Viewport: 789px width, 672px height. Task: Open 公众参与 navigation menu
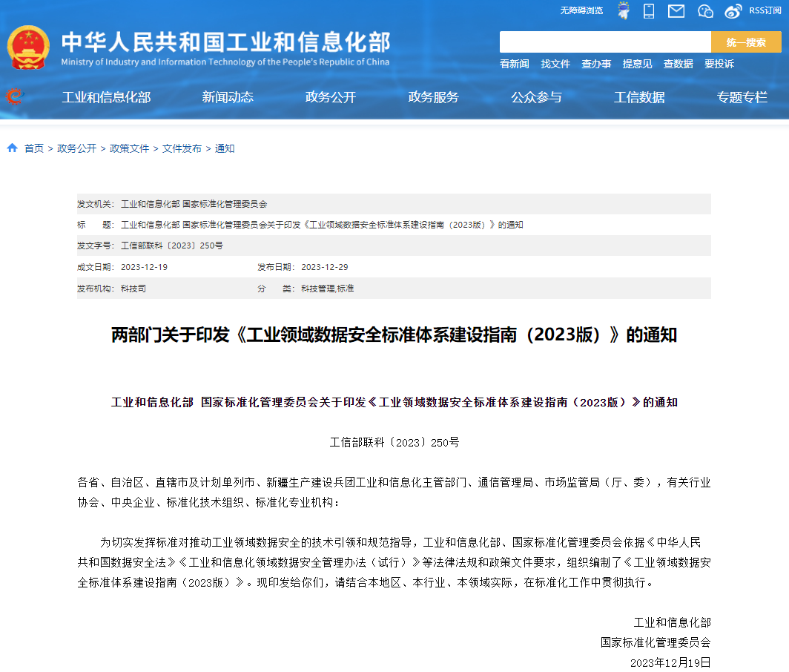(536, 97)
